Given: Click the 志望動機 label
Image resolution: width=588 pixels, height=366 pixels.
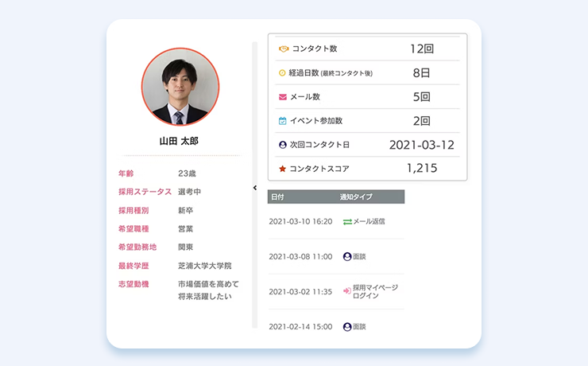Looking at the screenshot, I should pyautogui.click(x=133, y=284).
